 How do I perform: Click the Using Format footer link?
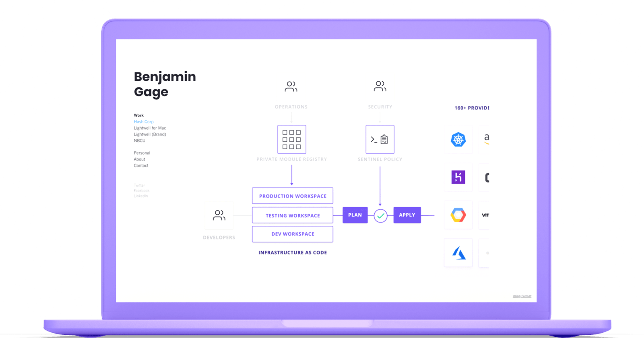tap(522, 296)
